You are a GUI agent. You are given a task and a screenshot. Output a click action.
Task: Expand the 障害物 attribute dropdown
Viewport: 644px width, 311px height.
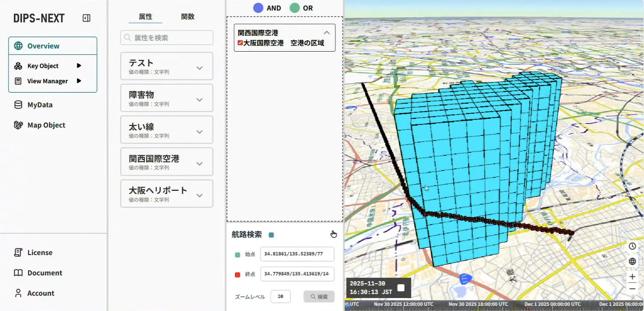coord(199,100)
